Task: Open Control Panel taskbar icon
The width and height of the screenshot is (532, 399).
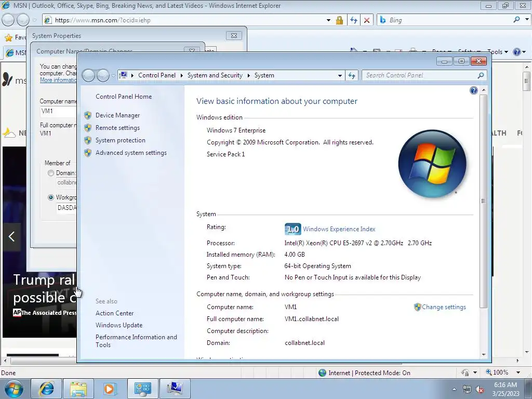Action: [x=143, y=389]
